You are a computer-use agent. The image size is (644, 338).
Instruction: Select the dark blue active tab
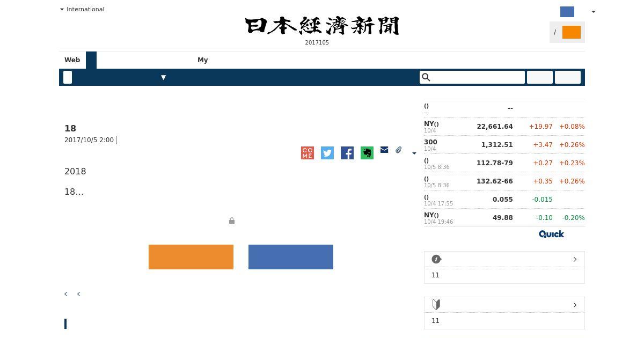coord(91,60)
